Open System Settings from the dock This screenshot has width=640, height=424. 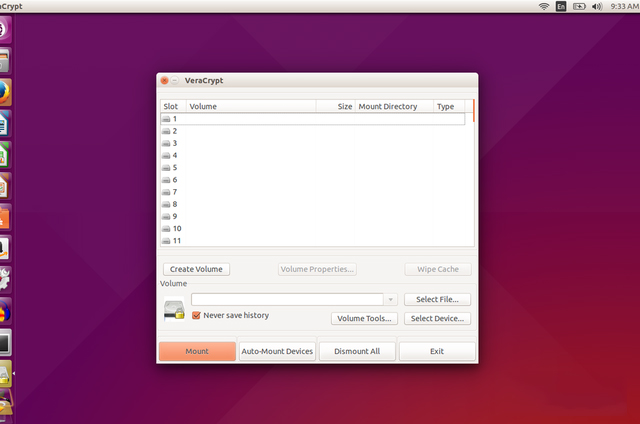(x=4, y=280)
